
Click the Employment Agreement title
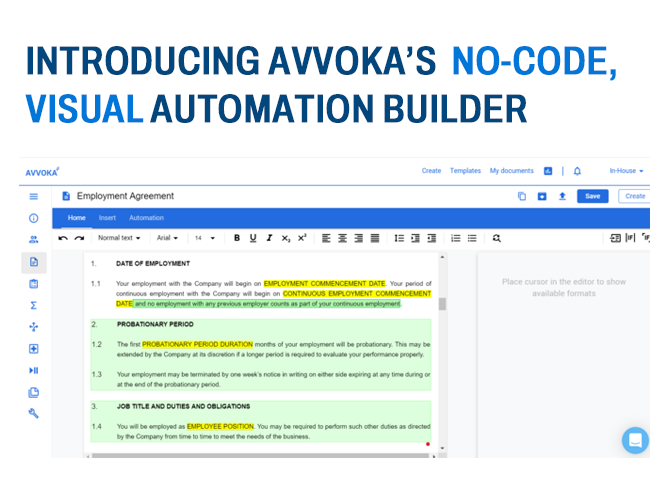click(125, 196)
